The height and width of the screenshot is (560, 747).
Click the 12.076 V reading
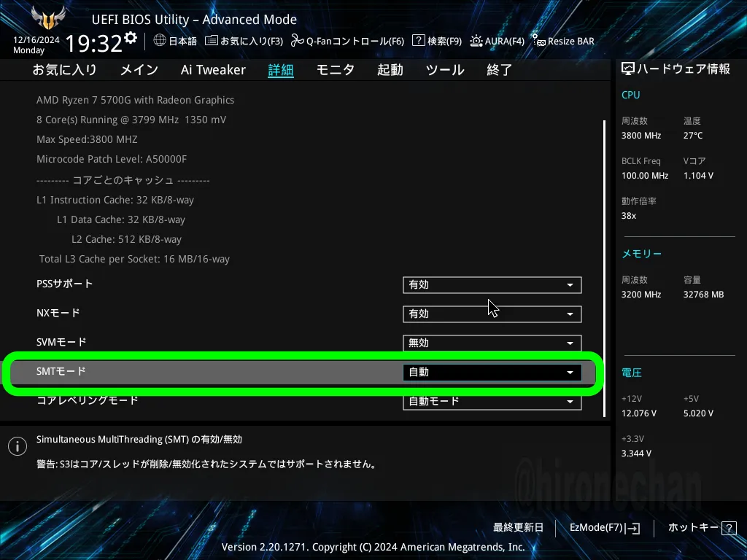coord(639,413)
